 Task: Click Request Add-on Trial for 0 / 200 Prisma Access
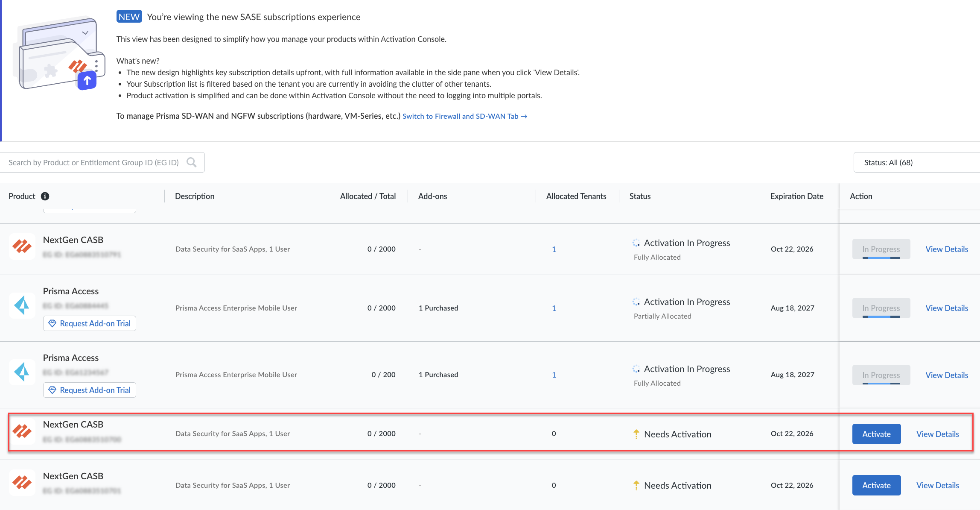(90, 390)
